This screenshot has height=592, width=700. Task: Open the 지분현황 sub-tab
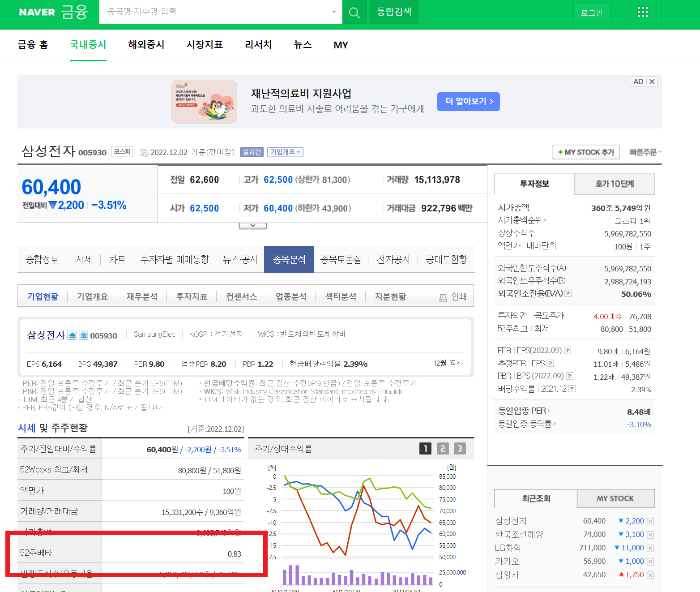391,296
